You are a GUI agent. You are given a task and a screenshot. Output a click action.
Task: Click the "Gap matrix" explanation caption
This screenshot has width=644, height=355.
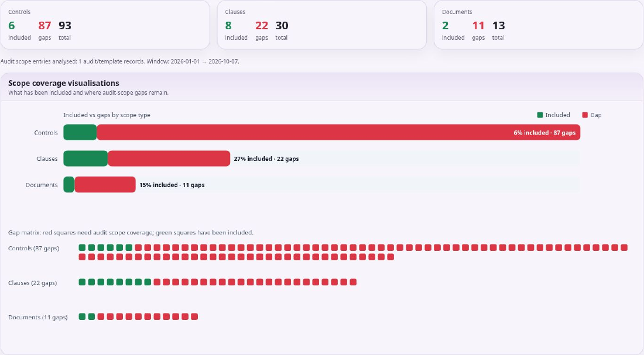pyautogui.click(x=131, y=232)
